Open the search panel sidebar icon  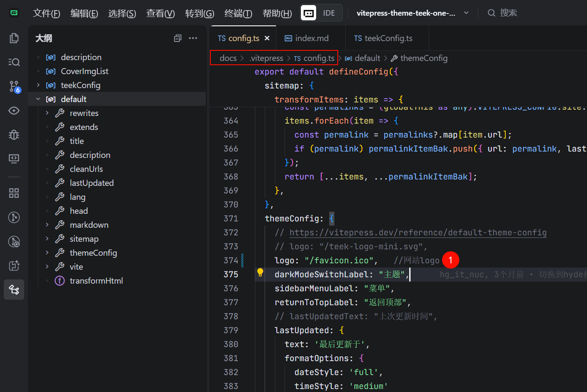click(14, 62)
